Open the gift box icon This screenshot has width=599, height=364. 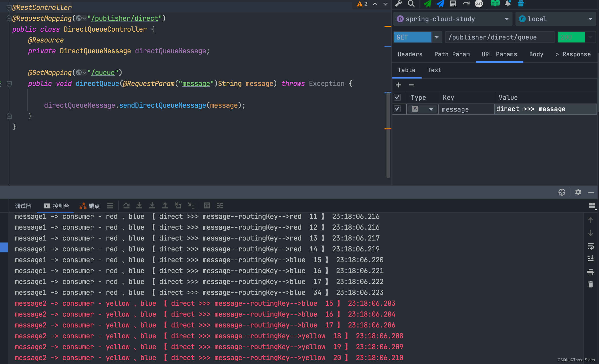tap(521, 3)
